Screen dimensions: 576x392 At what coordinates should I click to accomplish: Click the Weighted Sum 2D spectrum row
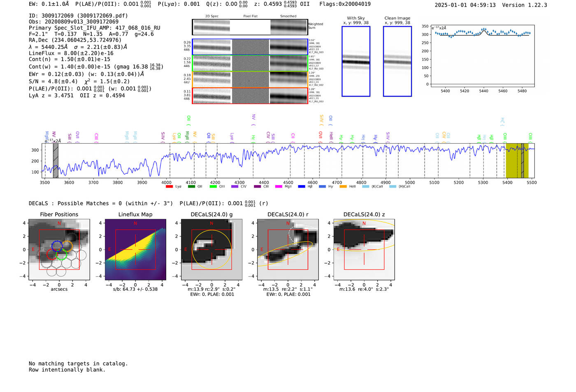coord(250,27)
